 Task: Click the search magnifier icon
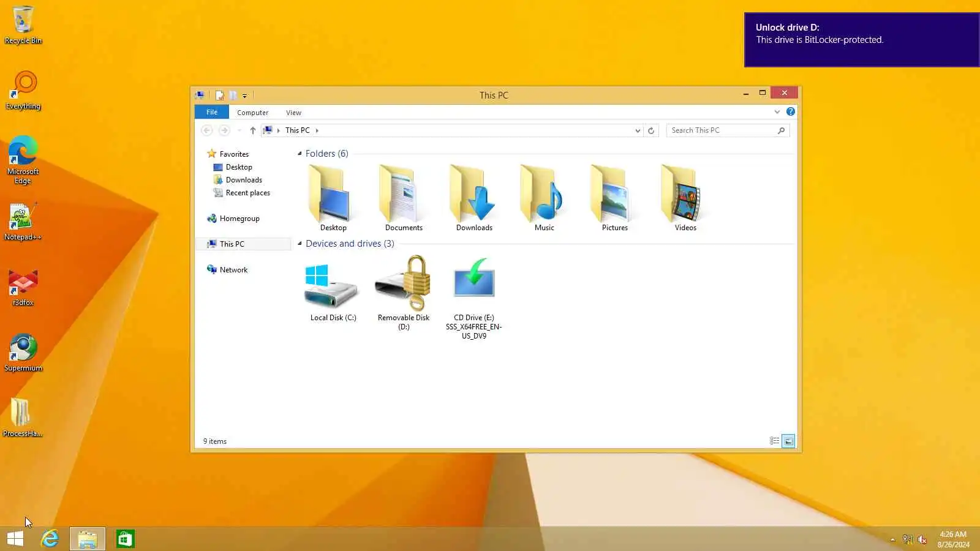tap(781, 130)
